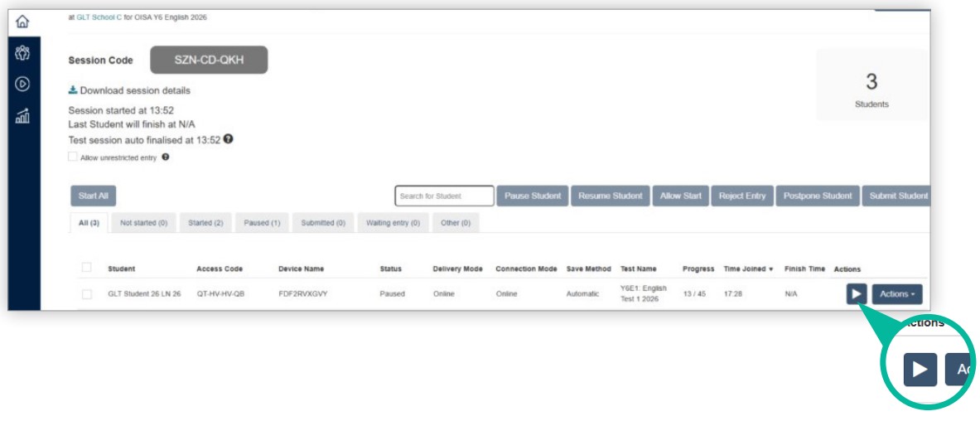The width and height of the screenshot is (980, 421).
Task: Expand the Actions dropdown in student row
Action: (896, 294)
